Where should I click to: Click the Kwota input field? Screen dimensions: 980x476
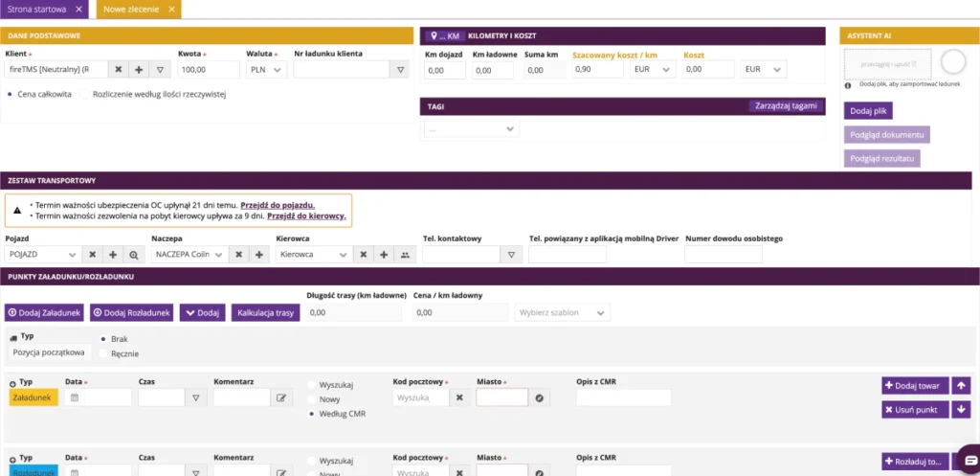(x=209, y=69)
